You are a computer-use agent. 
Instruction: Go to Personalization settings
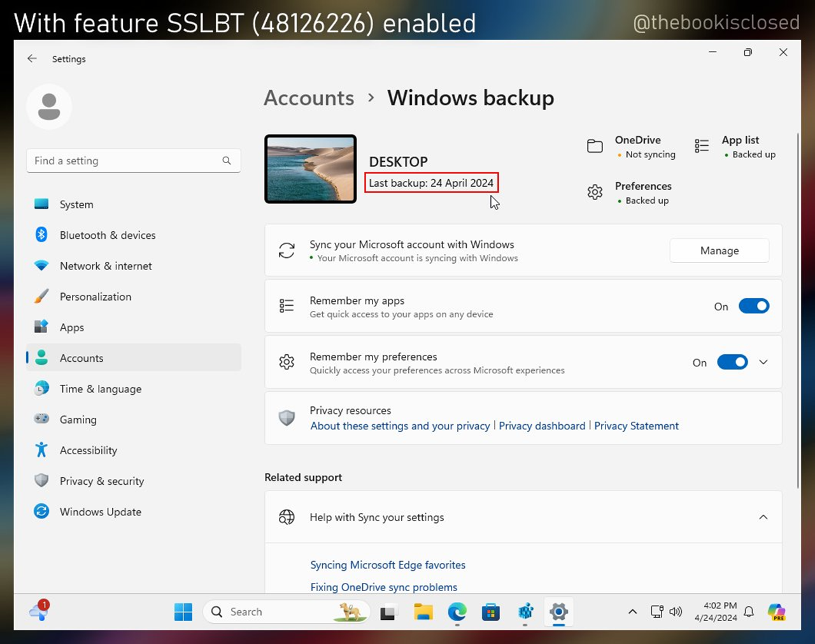pyautogui.click(x=134, y=296)
